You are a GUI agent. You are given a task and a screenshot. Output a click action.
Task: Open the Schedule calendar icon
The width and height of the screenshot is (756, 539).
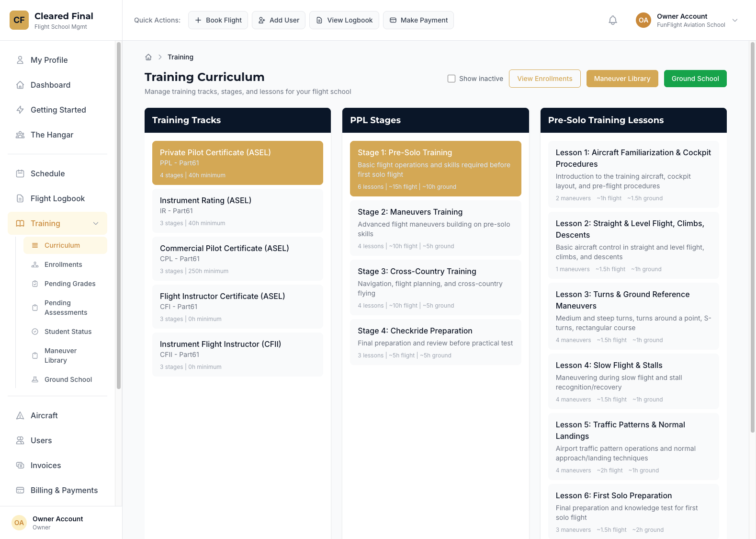pos(20,173)
